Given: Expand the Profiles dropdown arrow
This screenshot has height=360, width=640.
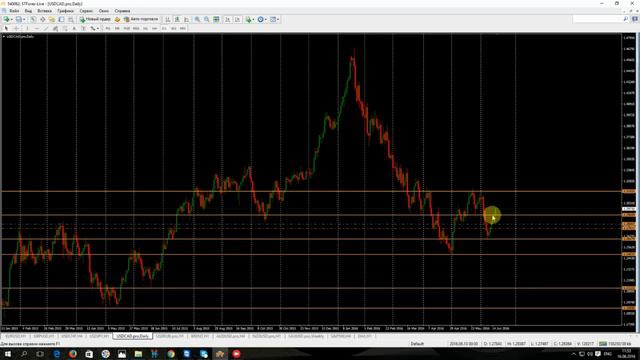Looking at the screenshot, I should coord(24,19).
